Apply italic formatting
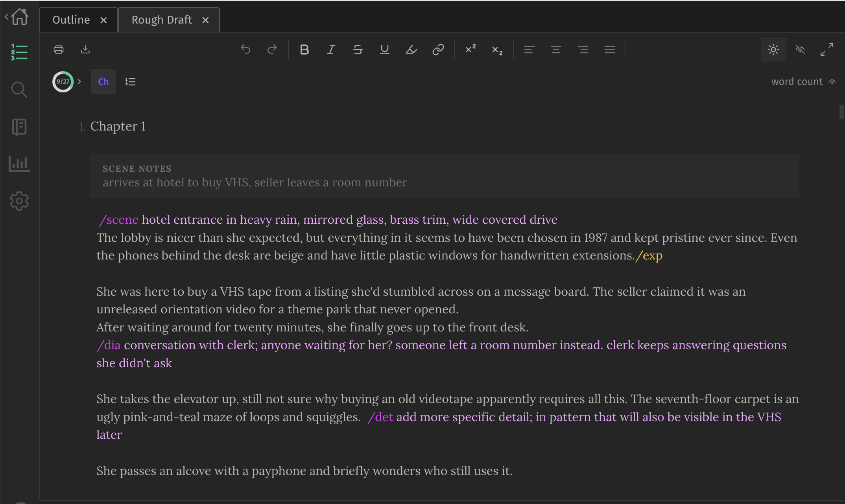The height and width of the screenshot is (504, 845). coord(331,50)
